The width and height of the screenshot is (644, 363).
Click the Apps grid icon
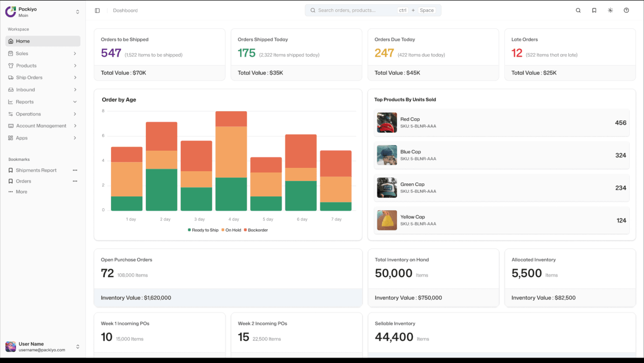tap(11, 138)
